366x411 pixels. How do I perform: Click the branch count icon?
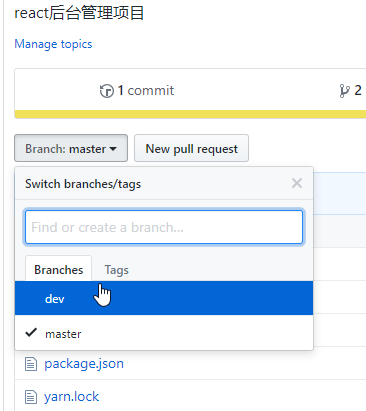coord(344,91)
